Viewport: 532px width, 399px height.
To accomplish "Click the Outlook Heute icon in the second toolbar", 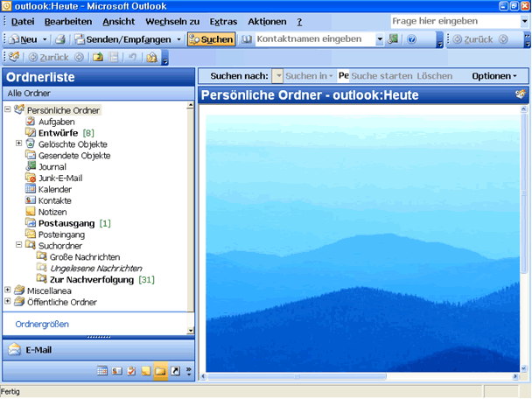I will (14, 58).
